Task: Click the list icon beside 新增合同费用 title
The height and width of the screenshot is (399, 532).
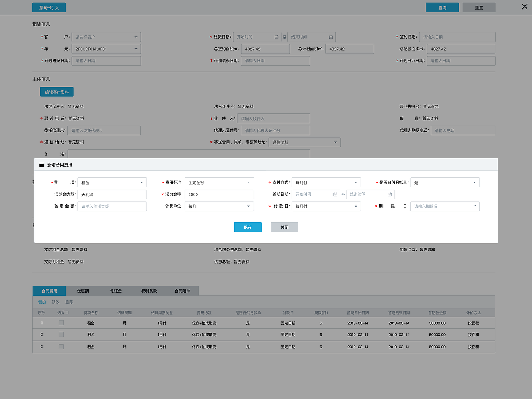Action: tap(42, 165)
